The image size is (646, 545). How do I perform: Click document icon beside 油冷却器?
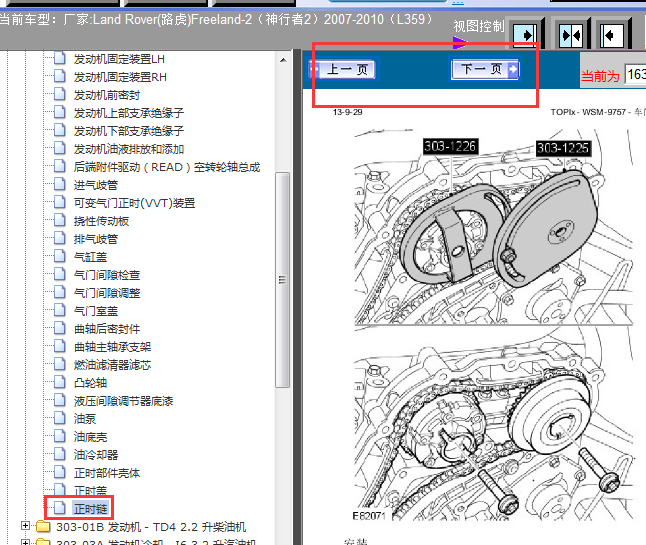[60, 454]
